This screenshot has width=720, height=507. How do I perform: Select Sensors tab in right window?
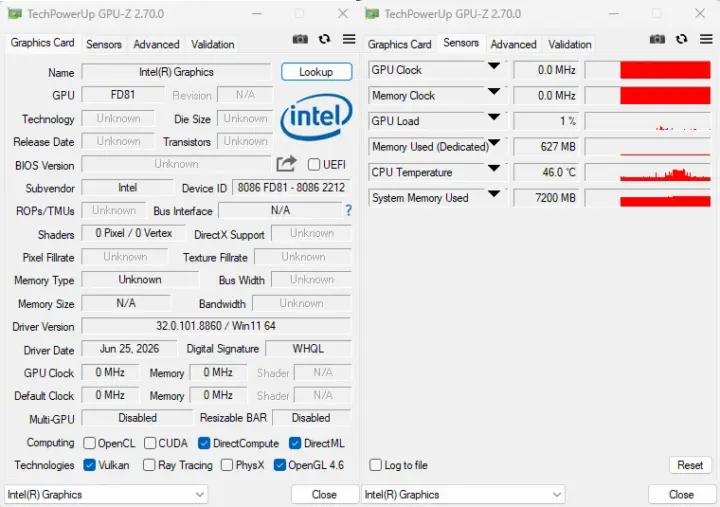461,43
